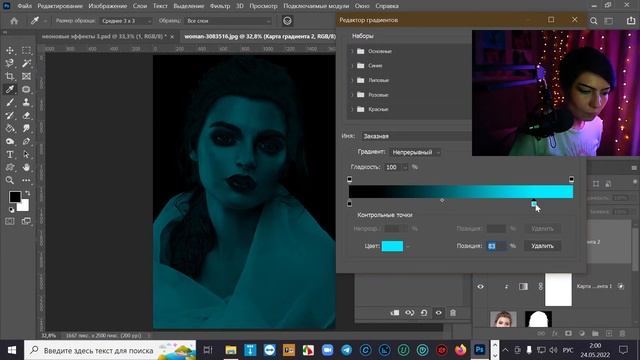This screenshot has height=360, width=640.
Task: Open the Редактирование menu
Action: pos(60,6)
